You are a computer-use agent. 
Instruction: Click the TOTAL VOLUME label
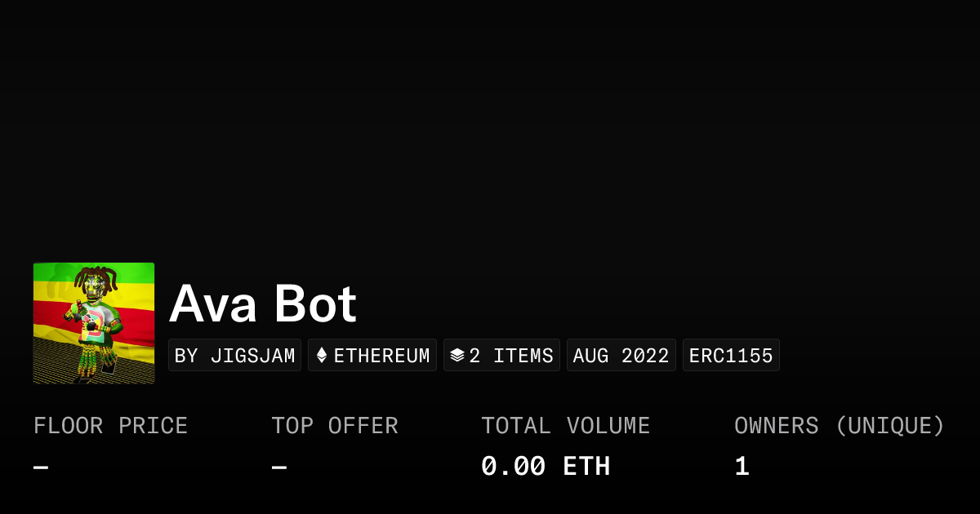click(x=565, y=426)
